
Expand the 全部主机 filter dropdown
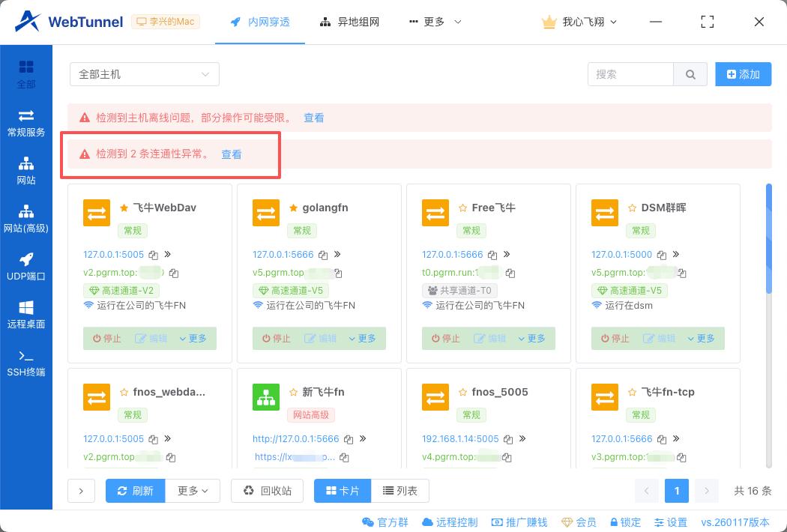click(x=144, y=74)
